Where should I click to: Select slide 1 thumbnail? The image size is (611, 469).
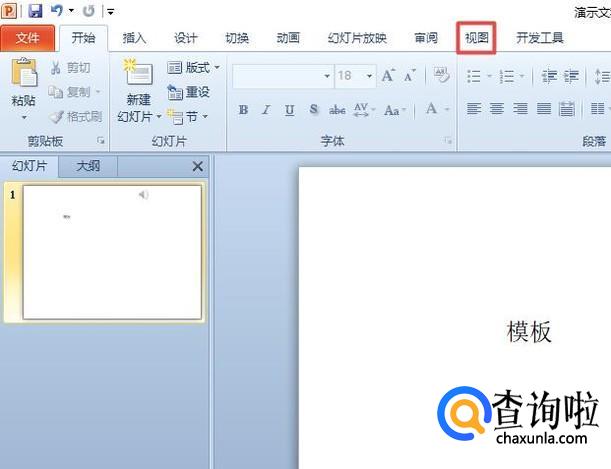[112, 252]
